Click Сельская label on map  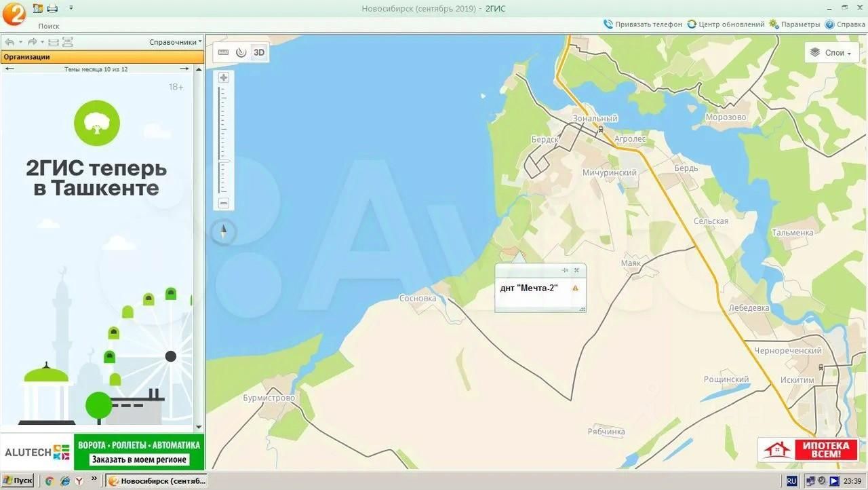coord(711,221)
